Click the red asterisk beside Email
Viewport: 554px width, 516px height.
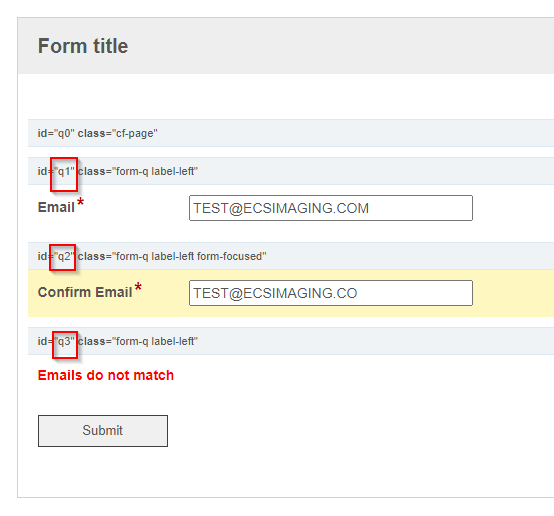(81, 203)
